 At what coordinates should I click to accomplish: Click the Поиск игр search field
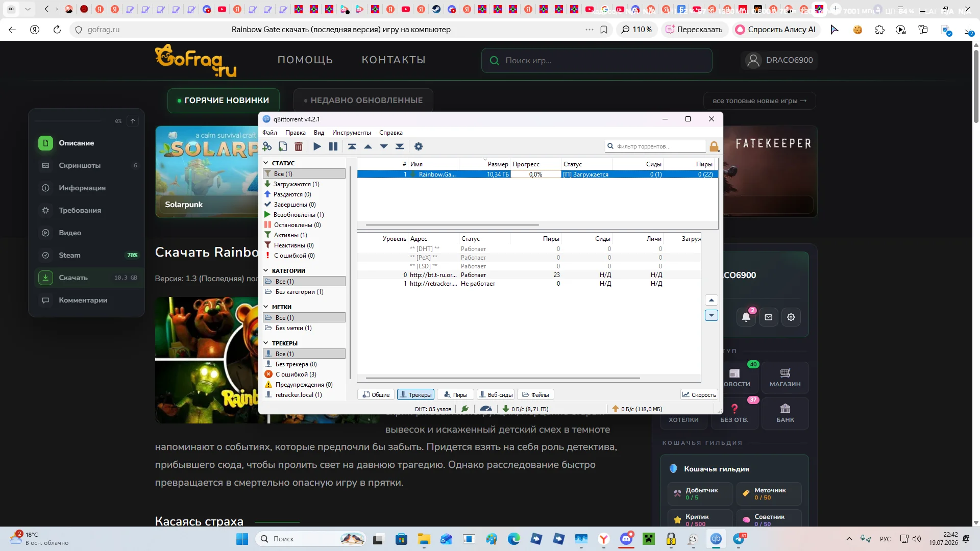(597, 60)
